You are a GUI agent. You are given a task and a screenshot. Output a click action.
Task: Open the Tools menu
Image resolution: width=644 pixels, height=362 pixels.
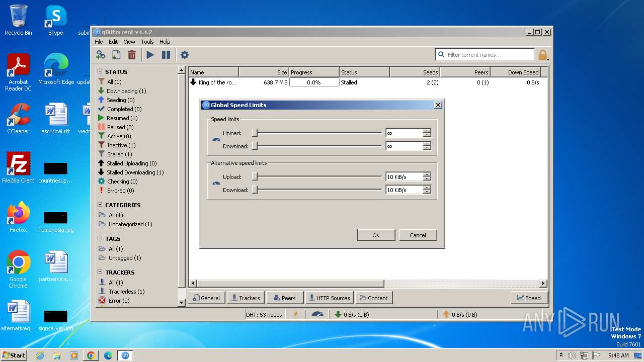[147, 42]
